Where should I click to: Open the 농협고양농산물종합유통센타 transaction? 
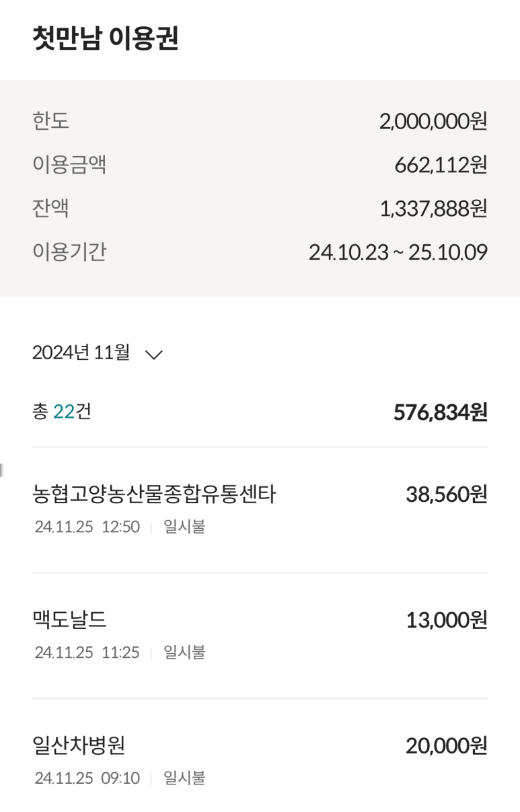154,495
